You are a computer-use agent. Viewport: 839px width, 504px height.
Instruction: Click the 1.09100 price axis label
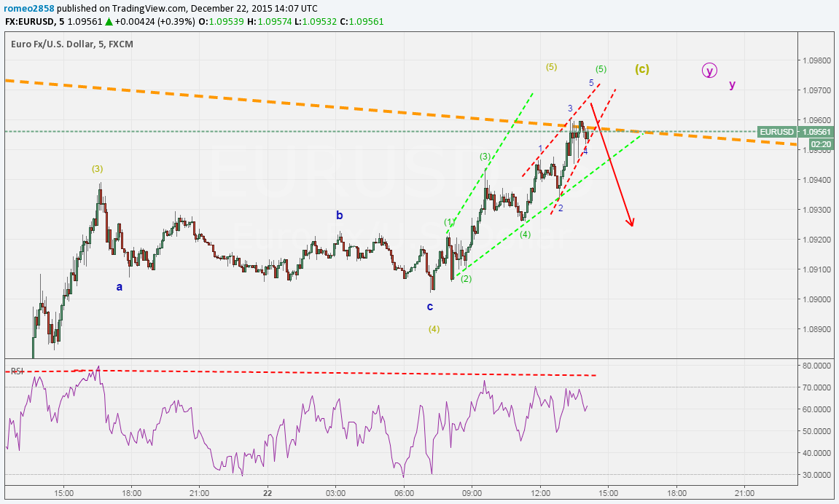pos(817,269)
